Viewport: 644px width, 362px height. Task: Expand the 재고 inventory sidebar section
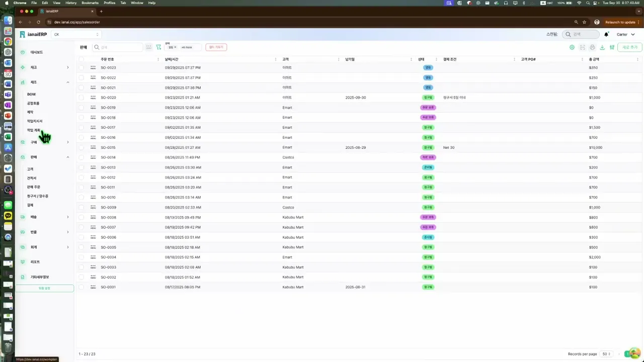pos(68,67)
